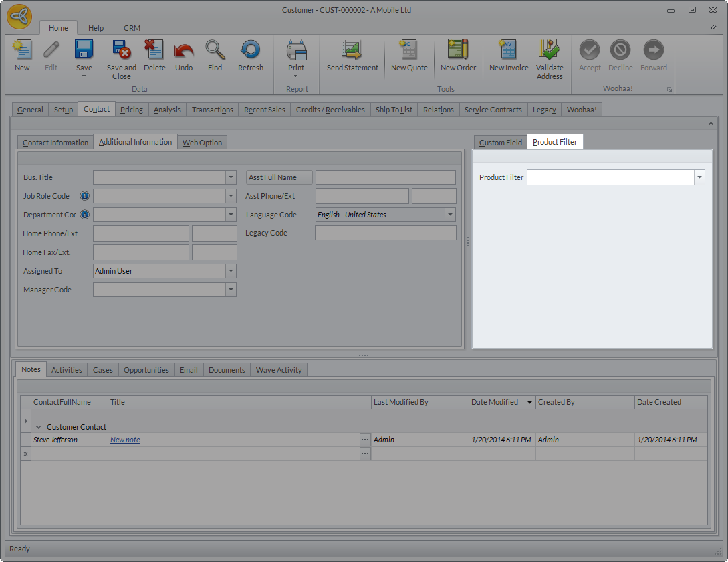Image resolution: width=728 pixels, height=562 pixels.
Task: Open New Invoice from Tools group
Action: 508,50
